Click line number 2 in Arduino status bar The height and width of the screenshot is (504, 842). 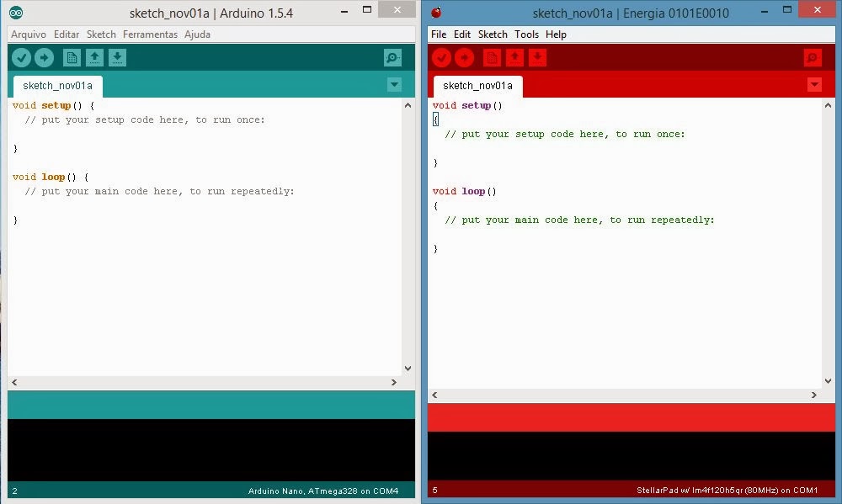[14, 491]
